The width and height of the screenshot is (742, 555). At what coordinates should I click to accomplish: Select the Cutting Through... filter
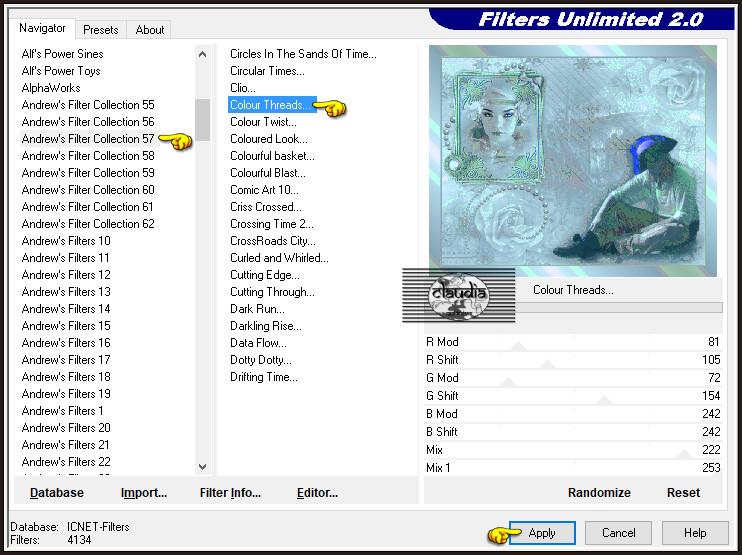272,292
